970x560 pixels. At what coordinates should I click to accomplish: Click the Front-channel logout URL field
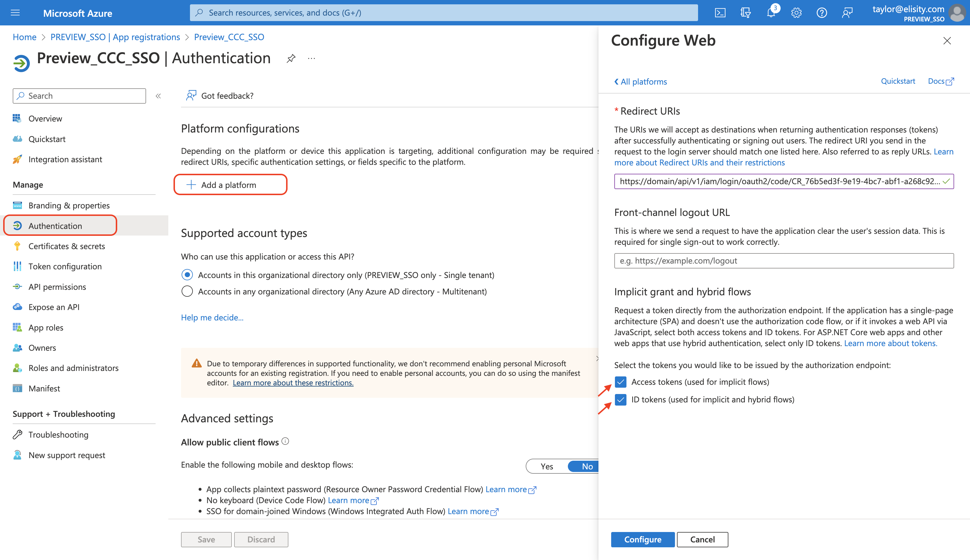pyautogui.click(x=784, y=261)
